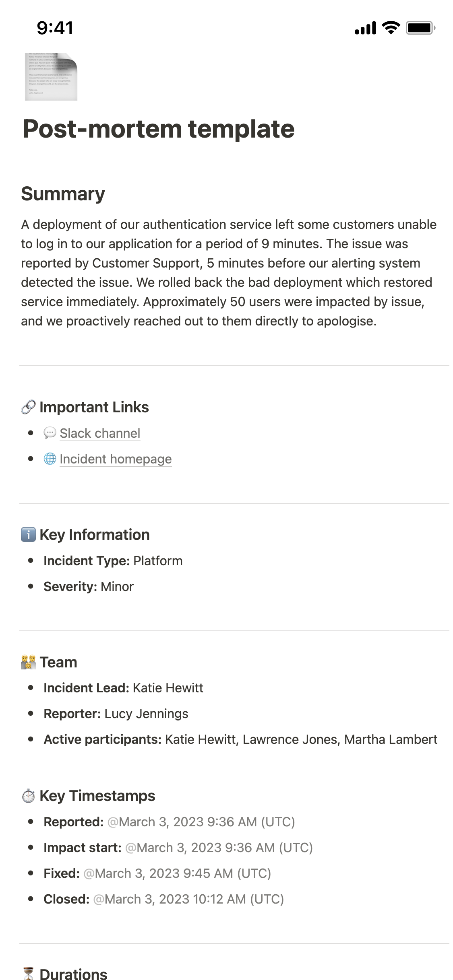The width and height of the screenshot is (453, 980).
Task: Click the globe icon beside Incident homepage
Action: click(50, 459)
